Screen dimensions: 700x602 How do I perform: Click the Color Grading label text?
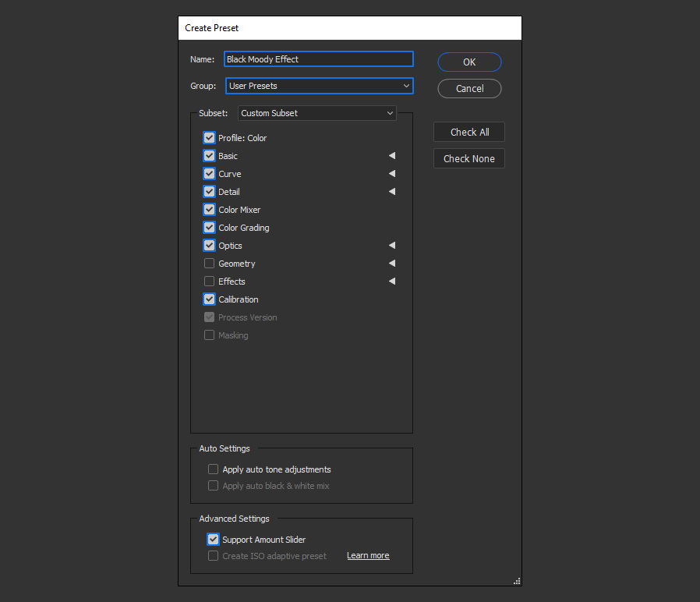(244, 228)
